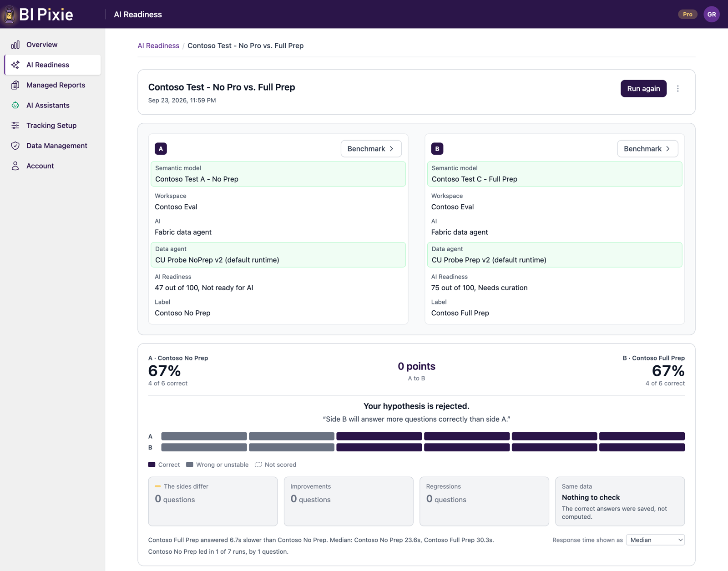This screenshot has height=571, width=728.
Task: Select Managed Reports in the sidebar
Action: coord(52,85)
